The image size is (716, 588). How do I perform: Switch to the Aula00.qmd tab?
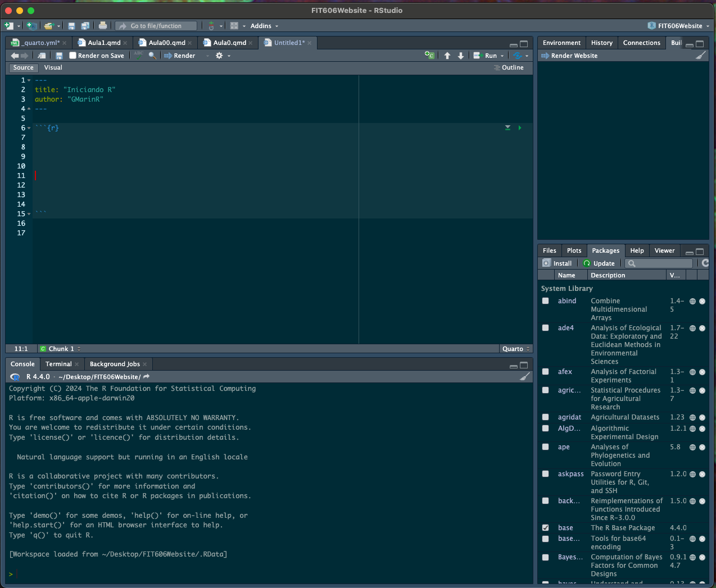pyautogui.click(x=166, y=43)
